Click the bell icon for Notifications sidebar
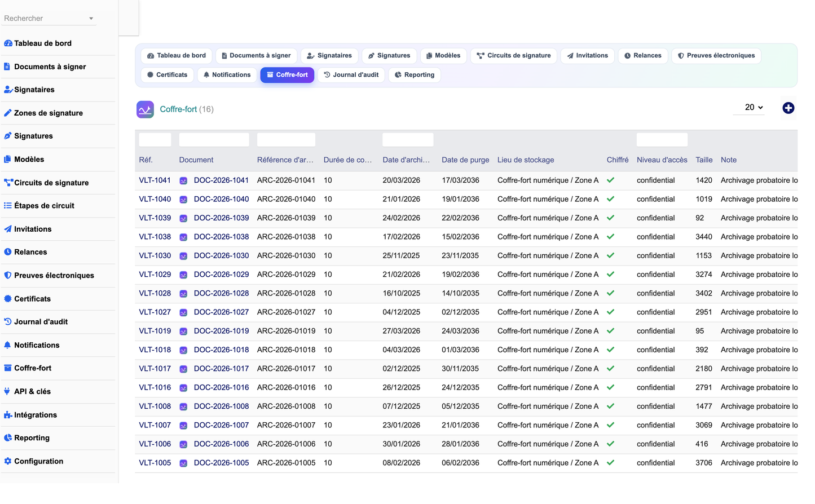 pyautogui.click(x=7, y=345)
